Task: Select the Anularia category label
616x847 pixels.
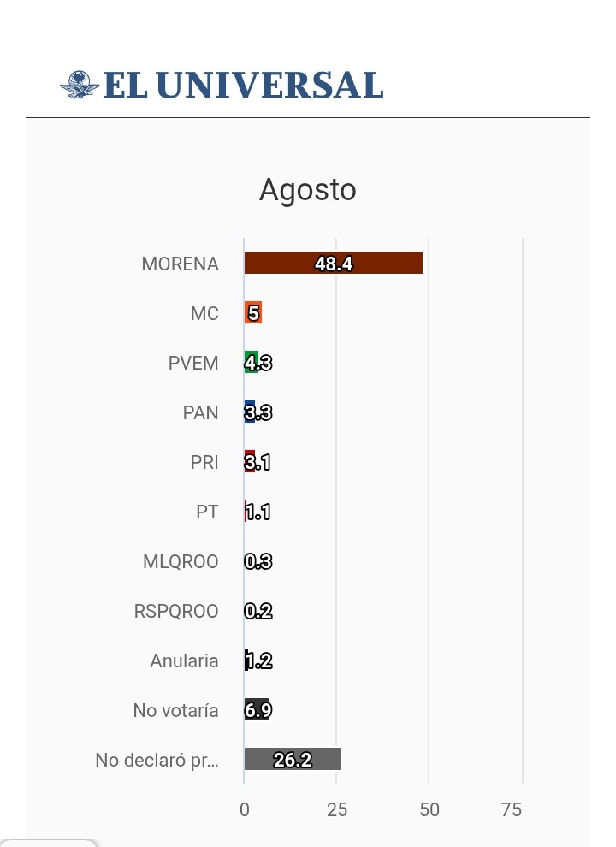Action: 184,660
